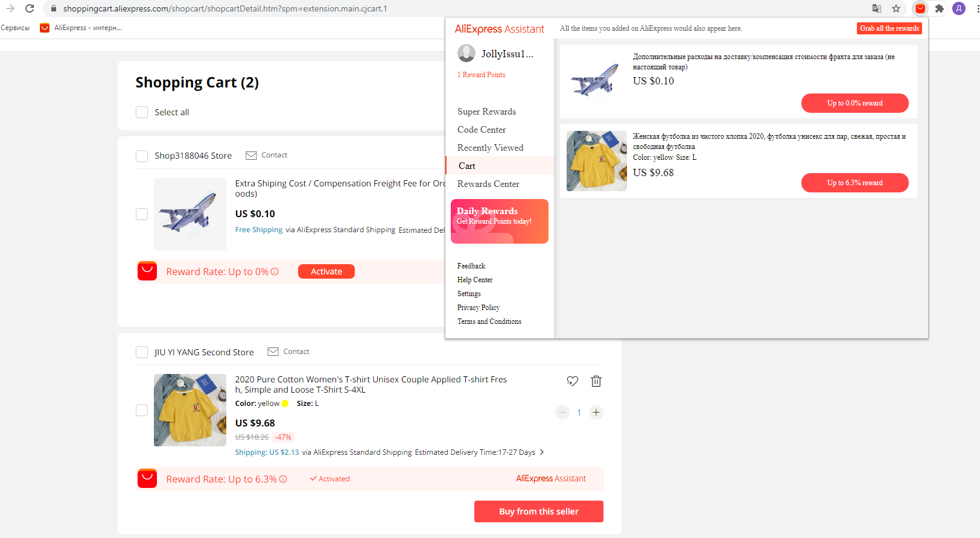The width and height of the screenshot is (980, 538).
Task: Open the Сервисы bookmark
Action: [15, 28]
